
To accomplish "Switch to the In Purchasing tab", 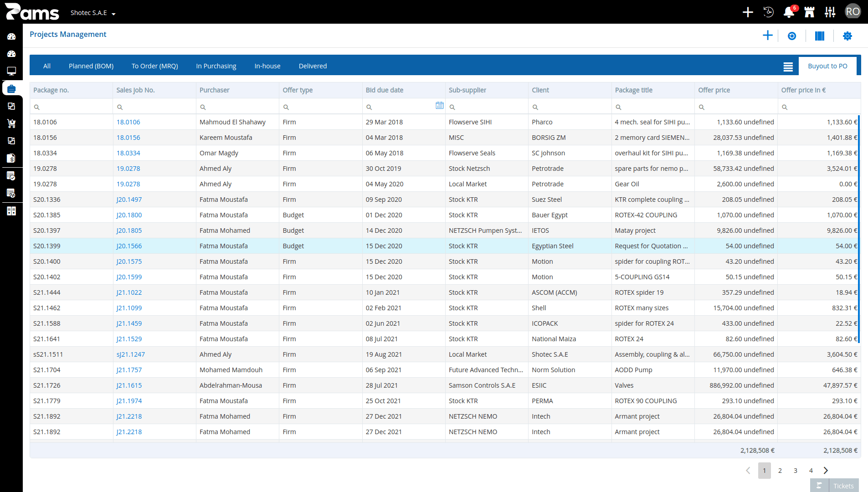I will (x=216, y=66).
